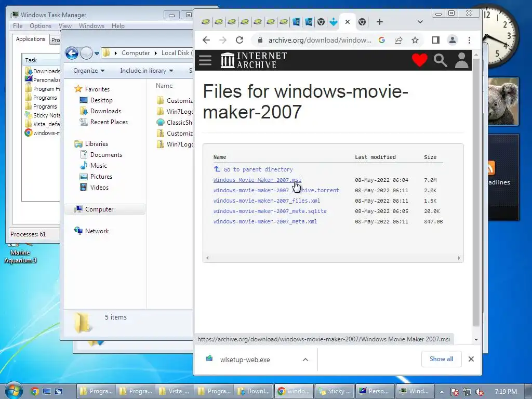Click the Internet Archive logo
This screenshot has width=532, height=399.
pos(254,60)
